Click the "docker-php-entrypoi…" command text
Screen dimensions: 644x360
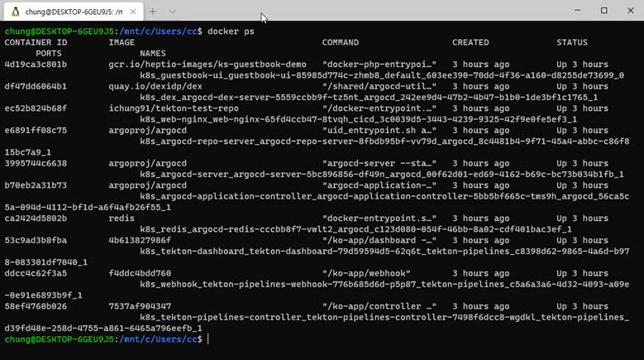(379, 65)
